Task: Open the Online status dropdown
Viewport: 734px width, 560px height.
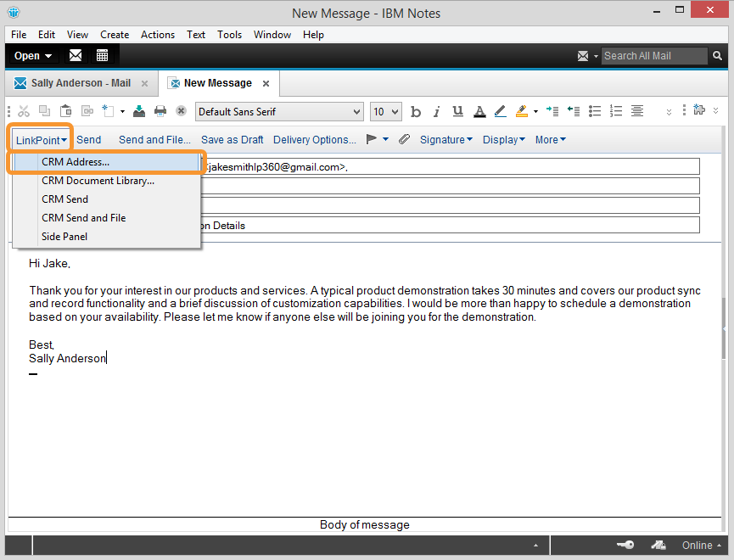Action: tap(701, 545)
